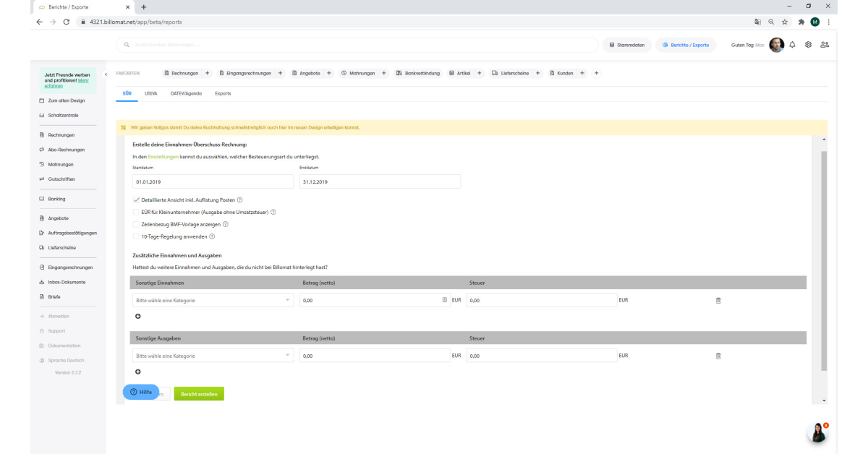Click plus next to Artikel favorite
The width and height of the screenshot is (868, 454).
(480, 73)
